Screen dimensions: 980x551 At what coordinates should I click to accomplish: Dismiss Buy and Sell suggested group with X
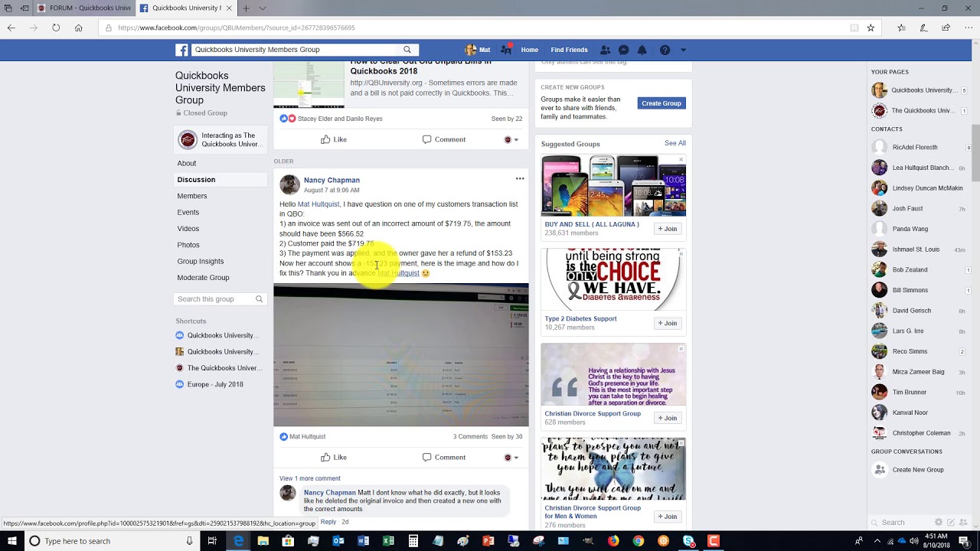pos(681,160)
